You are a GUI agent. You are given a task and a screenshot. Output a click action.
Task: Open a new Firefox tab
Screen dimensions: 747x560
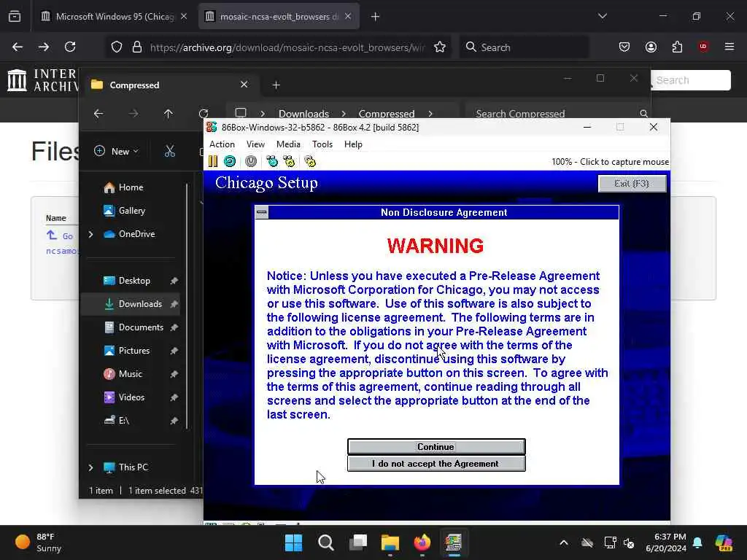[375, 17]
